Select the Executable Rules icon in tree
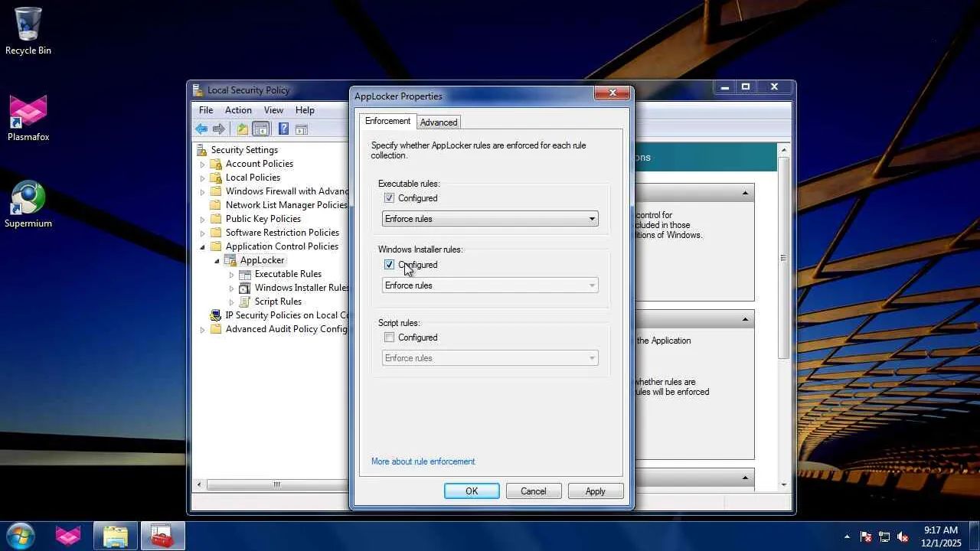 245,274
